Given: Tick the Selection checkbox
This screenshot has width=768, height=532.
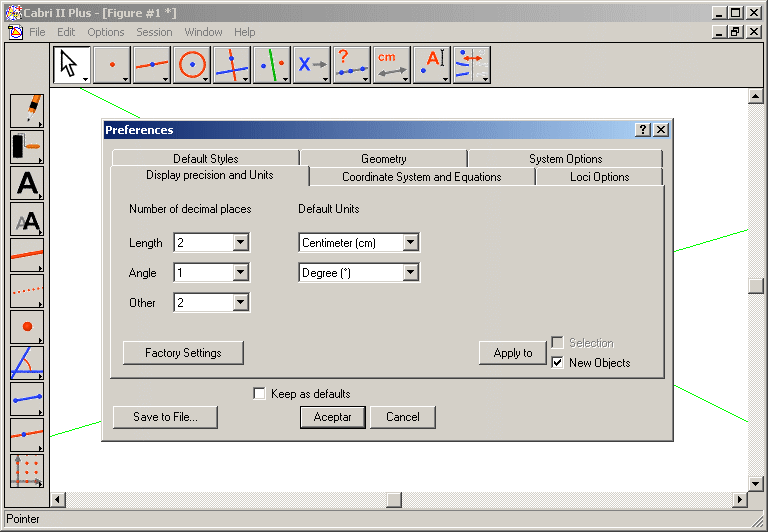Looking at the screenshot, I should coord(557,342).
